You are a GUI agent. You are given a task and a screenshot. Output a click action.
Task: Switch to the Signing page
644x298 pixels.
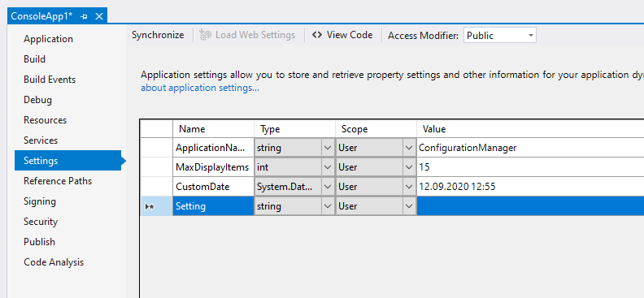click(39, 201)
